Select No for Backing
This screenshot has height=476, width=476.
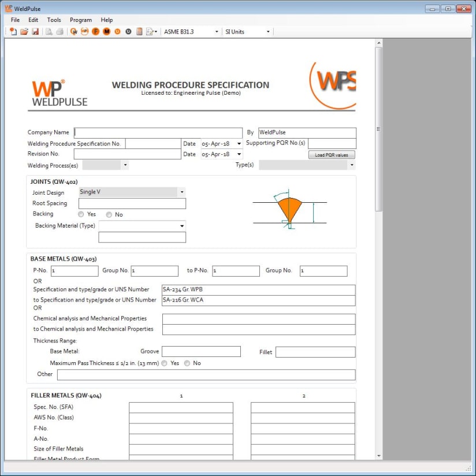pyautogui.click(x=109, y=215)
